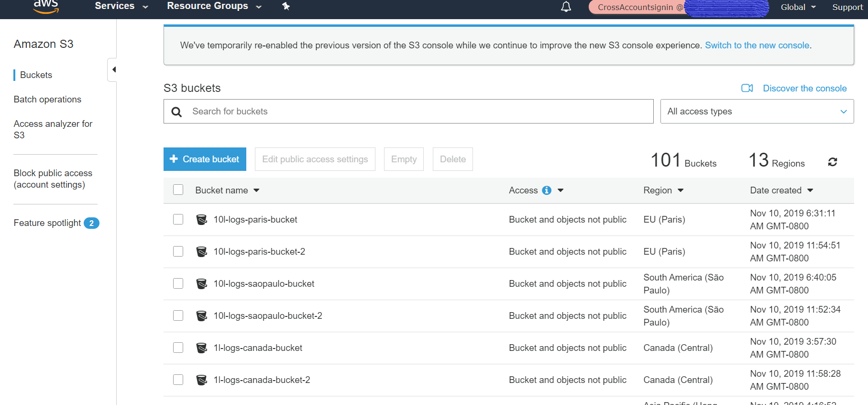The width and height of the screenshot is (868, 405).
Task: Open Batch operations in sidebar
Action: pos(47,100)
